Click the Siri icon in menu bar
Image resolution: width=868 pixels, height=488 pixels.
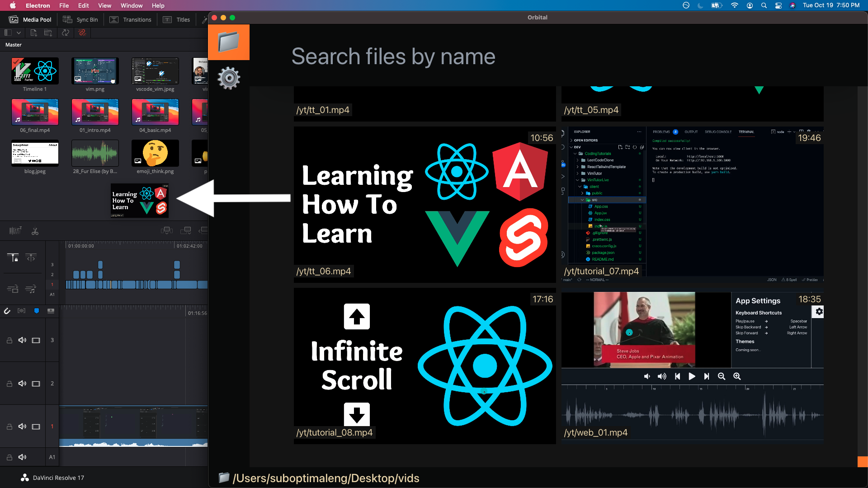pos(793,5)
